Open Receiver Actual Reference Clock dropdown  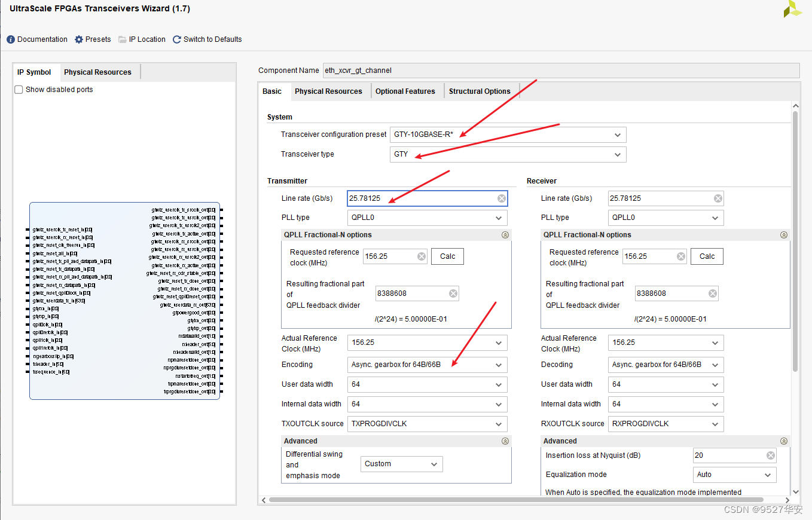[666, 343]
